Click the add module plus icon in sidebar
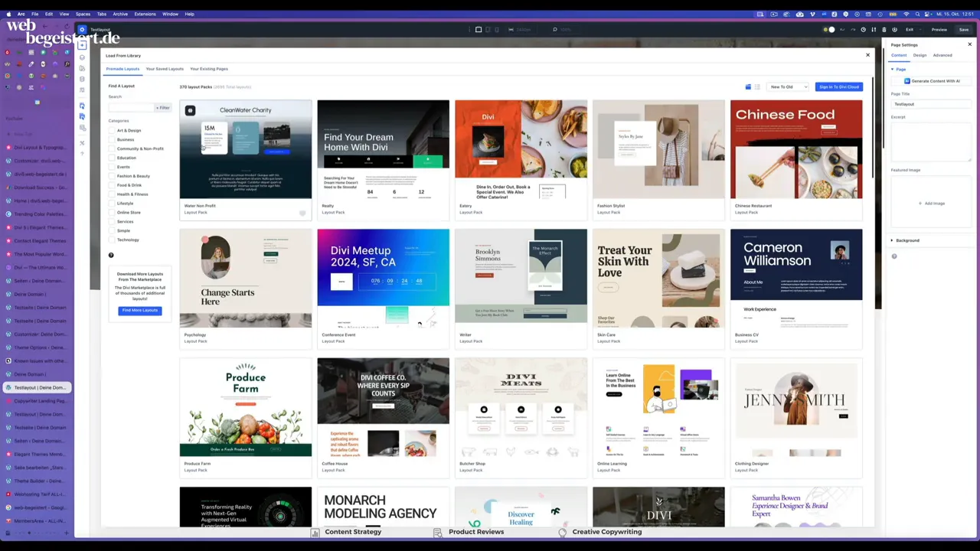Screen dimensions: 980x551 (82, 45)
